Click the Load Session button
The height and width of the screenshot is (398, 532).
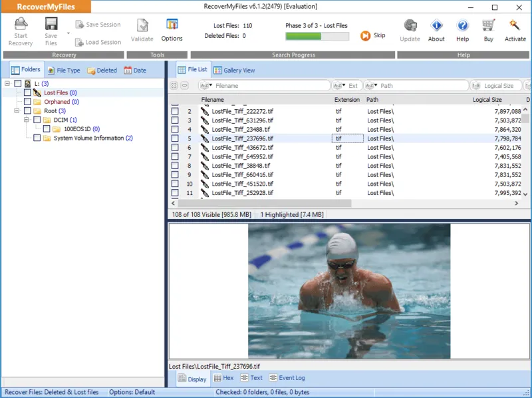(x=98, y=42)
